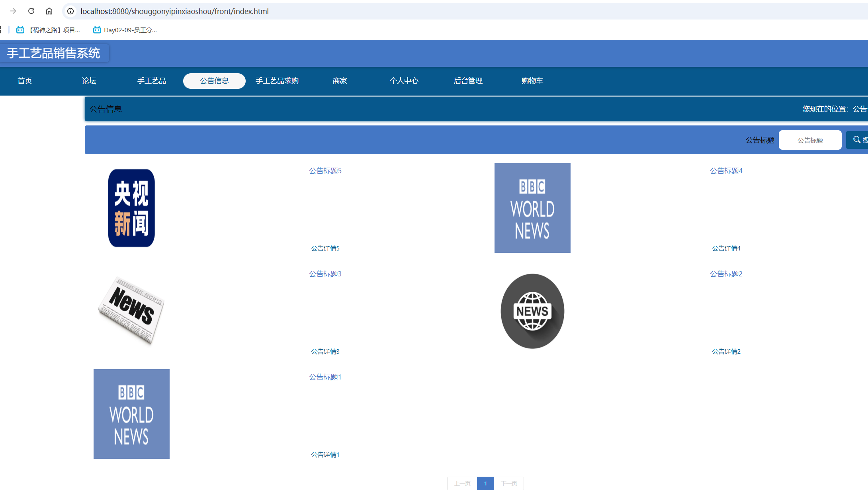This screenshot has height=495, width=868.
Task: Focus the 公告标题 search input field
Action: pos(810,140)
